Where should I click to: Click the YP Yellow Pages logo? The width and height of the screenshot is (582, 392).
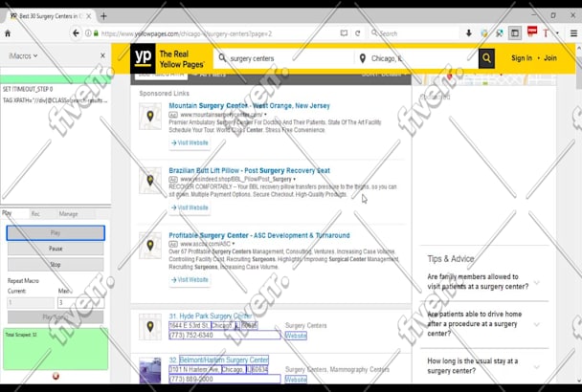pos(143,58)
